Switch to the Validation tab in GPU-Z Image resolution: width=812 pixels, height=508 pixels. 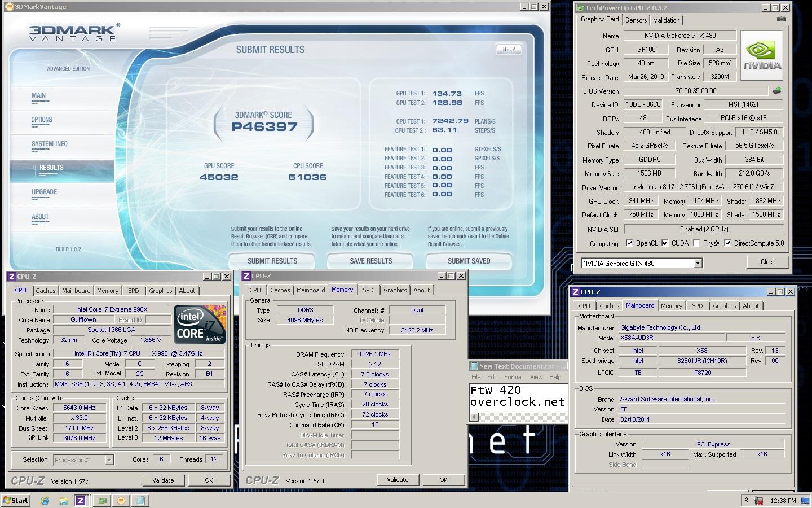[666, 20]
